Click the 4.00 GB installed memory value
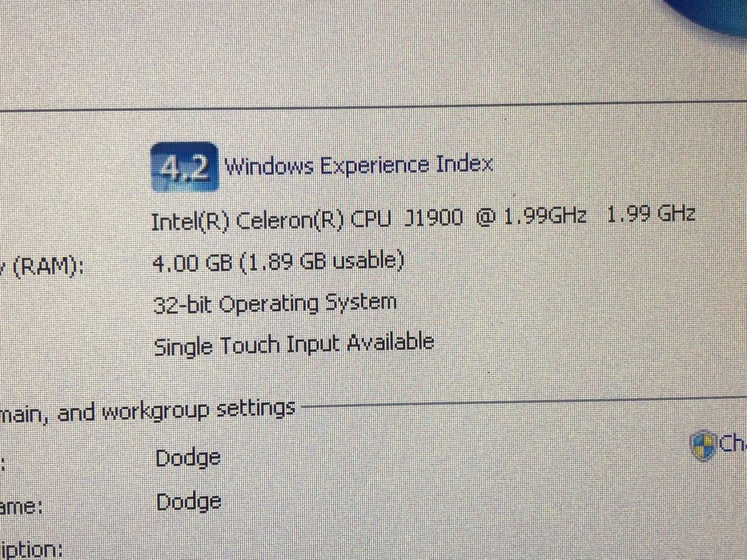 tap(192, 262)
